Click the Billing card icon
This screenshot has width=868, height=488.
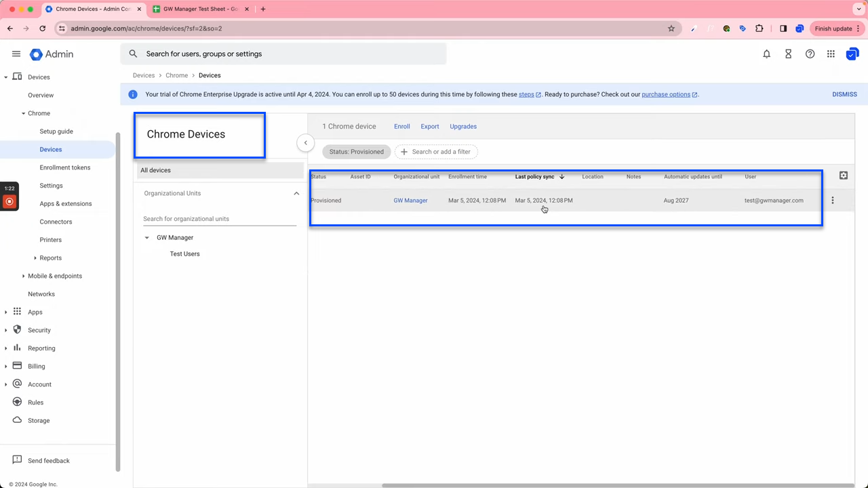pos(17,366)
